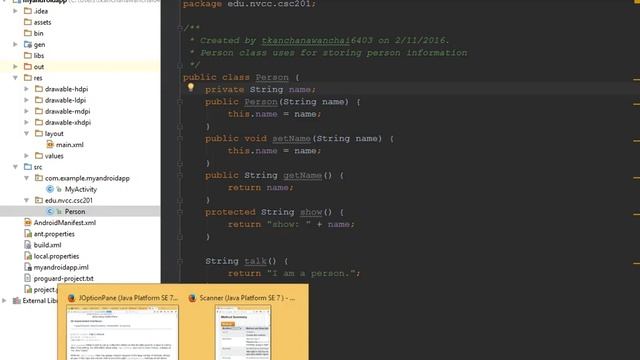Screen dimensions: 640x360
Task: Select drawable-xhdpi in project tree
Action: [68, 122]
